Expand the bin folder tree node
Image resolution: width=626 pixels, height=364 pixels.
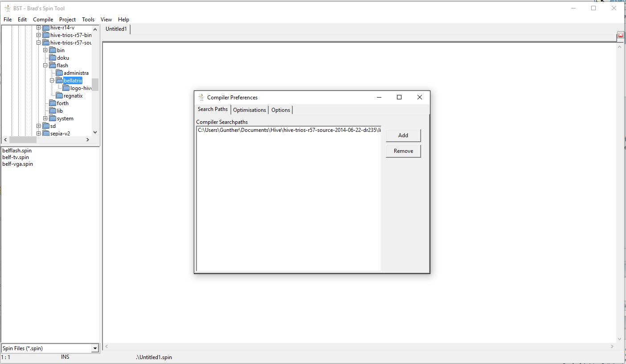point(45,50)
